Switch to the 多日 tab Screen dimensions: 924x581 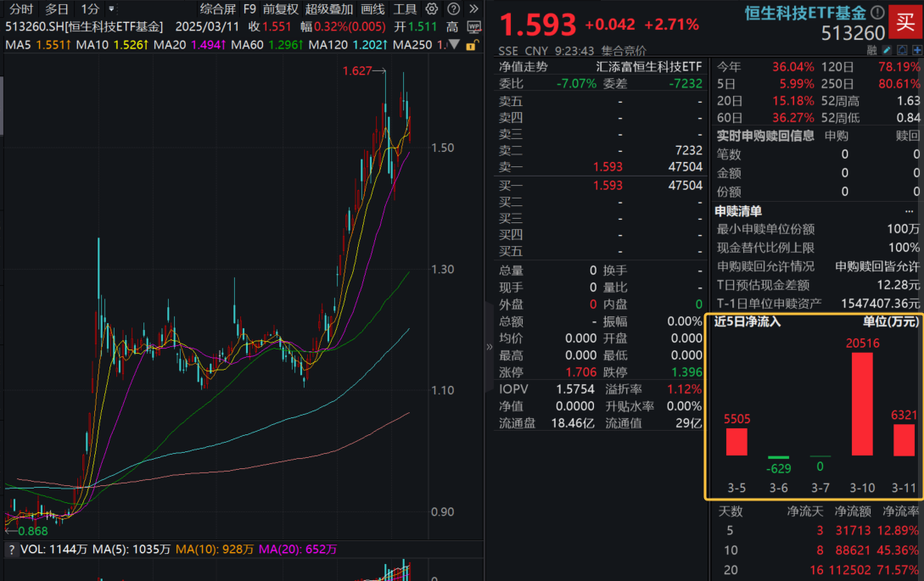(56, 8)
